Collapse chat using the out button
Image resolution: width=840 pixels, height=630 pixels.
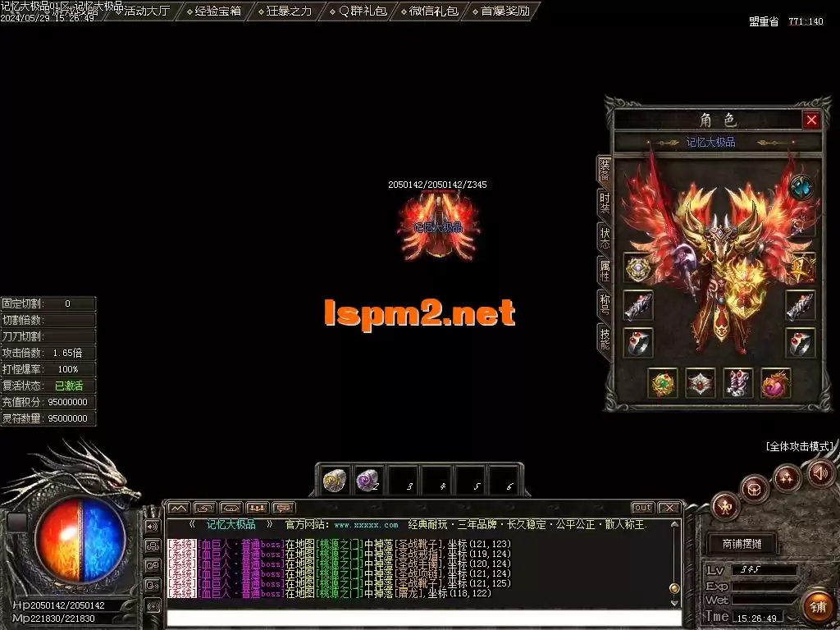click(645, 507)
